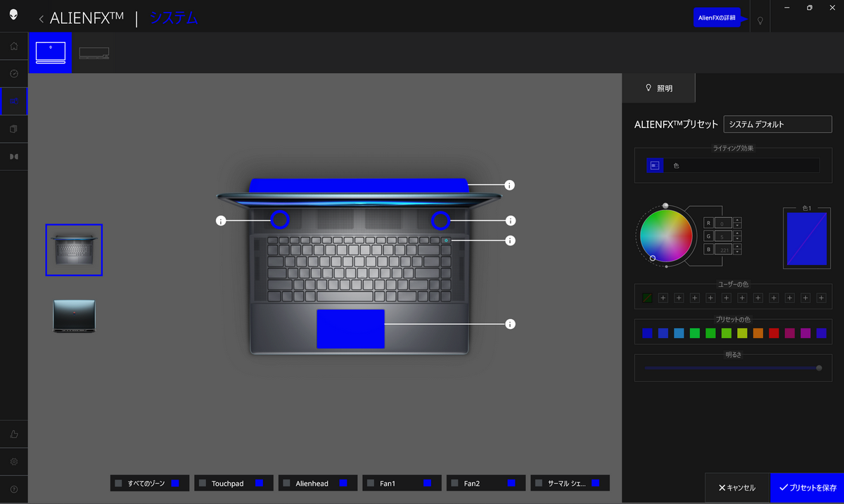This screenshot has width=844, height=504.
Task: Open the Fan2 zone blue color swatch
Action: pyautogui.click(x=511, y=483)
